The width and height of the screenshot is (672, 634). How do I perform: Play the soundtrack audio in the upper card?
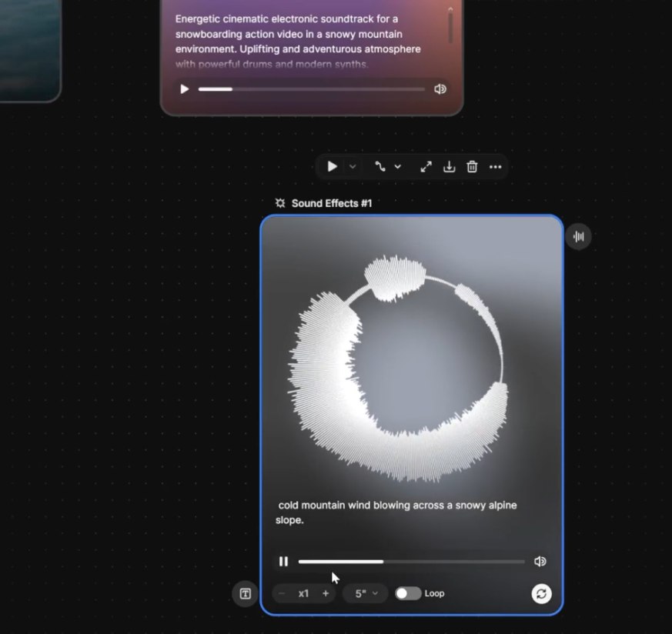[184, 89]
